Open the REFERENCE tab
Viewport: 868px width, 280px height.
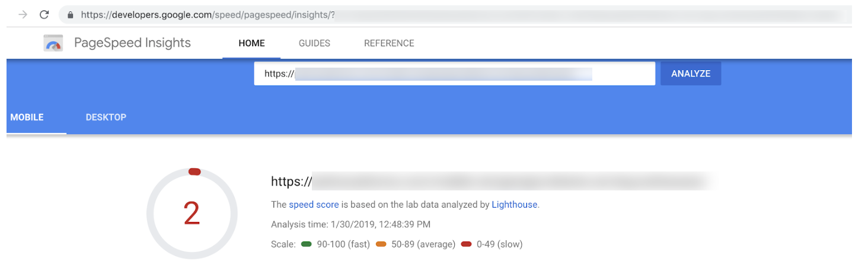pyautogui.click(x=389, y=43)
